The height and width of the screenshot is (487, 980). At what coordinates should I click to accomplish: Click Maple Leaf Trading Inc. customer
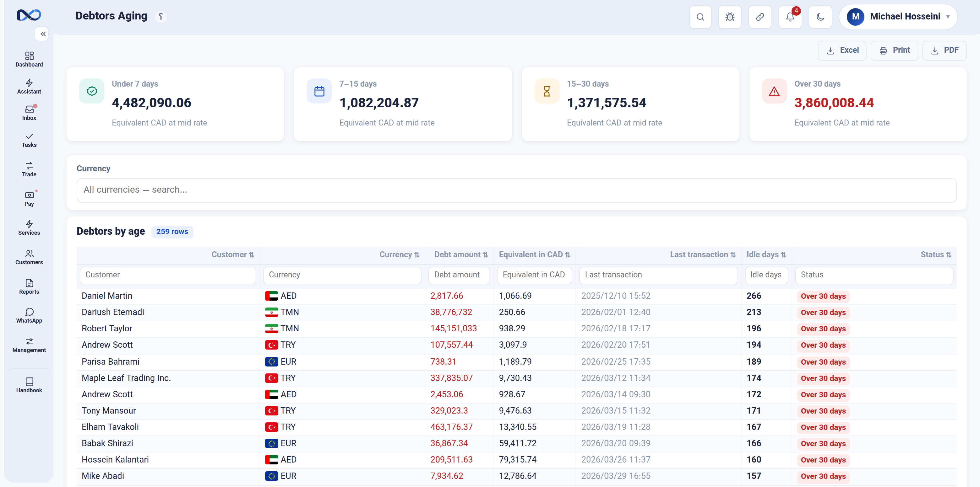coord(126,378)
